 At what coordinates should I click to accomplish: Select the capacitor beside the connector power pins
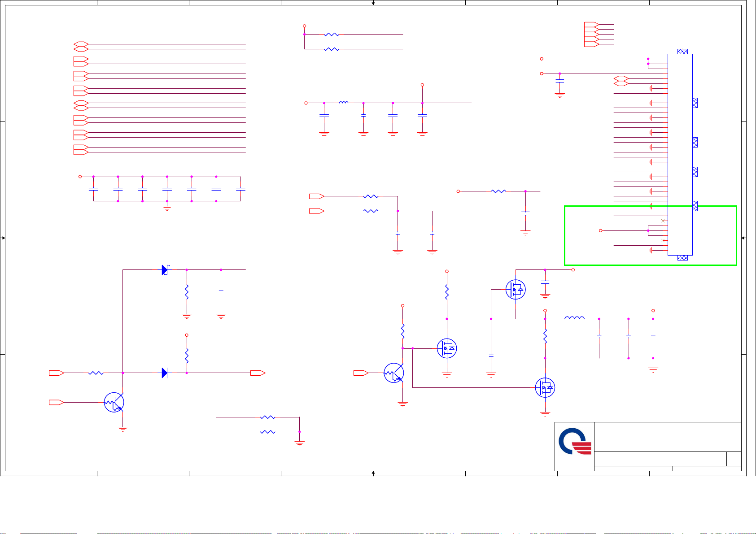[559, 80]
